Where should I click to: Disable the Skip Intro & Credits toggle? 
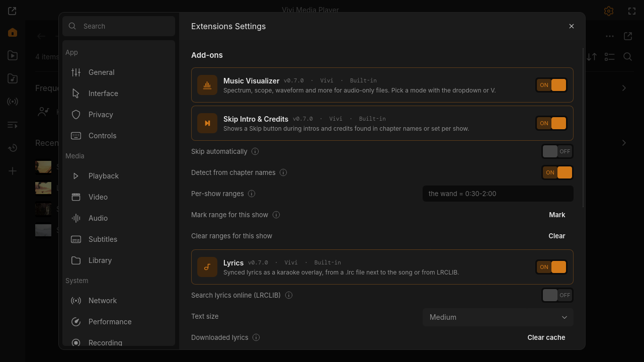(x=551, y=123)
